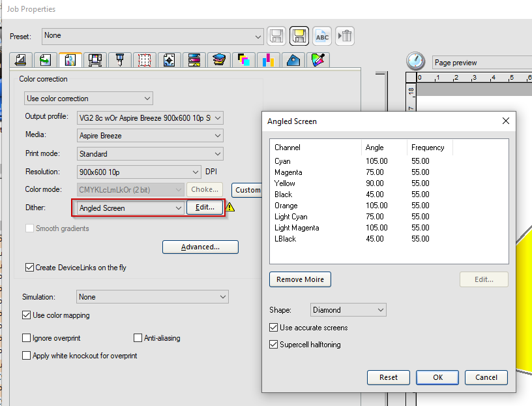
Task: Select the Magenta channel row
Action: coord(389,172)
